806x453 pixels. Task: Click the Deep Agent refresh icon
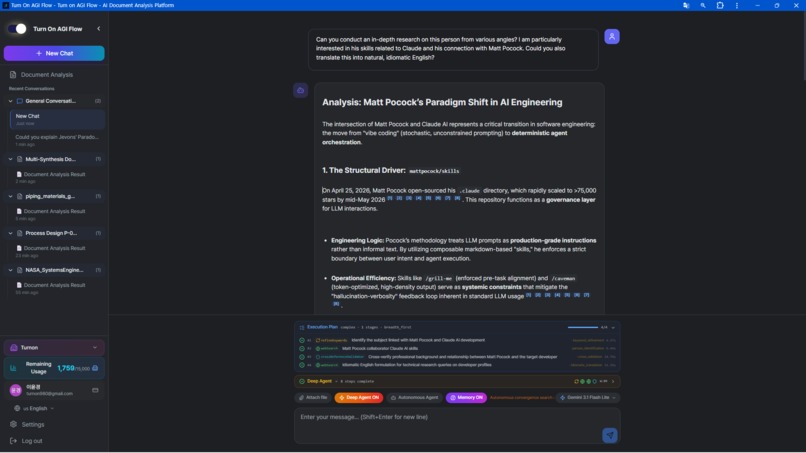click(576, 382)
